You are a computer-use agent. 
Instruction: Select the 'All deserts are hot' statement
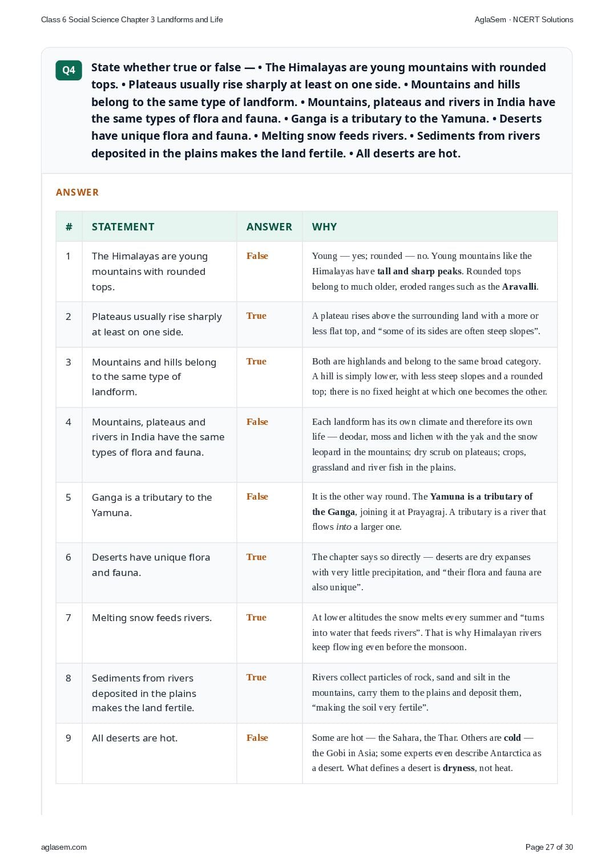coord(135,738)
